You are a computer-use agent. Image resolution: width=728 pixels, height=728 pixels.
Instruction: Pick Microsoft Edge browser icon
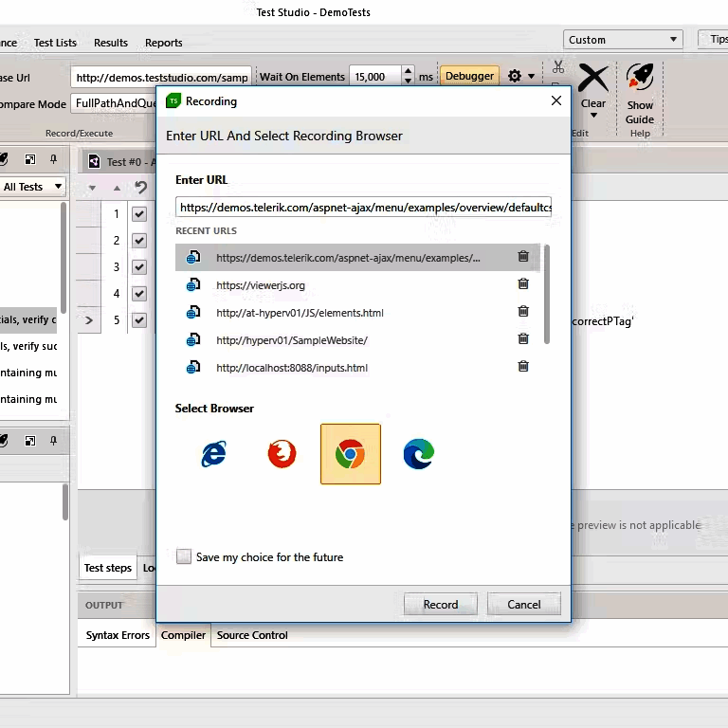click(418, 454)
